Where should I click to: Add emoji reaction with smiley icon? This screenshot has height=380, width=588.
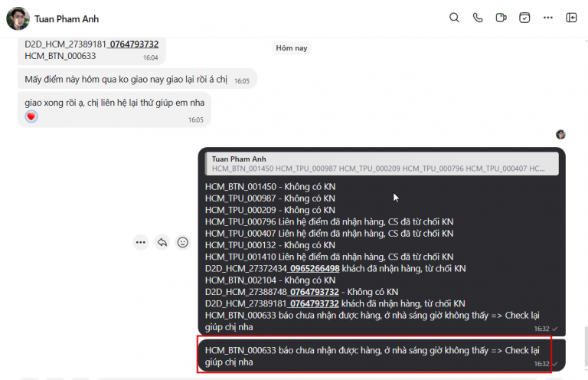click(x=183, y=242)
